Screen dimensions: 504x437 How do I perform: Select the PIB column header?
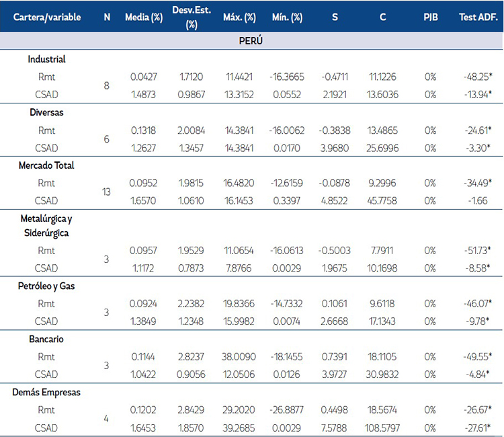[431, 17]
